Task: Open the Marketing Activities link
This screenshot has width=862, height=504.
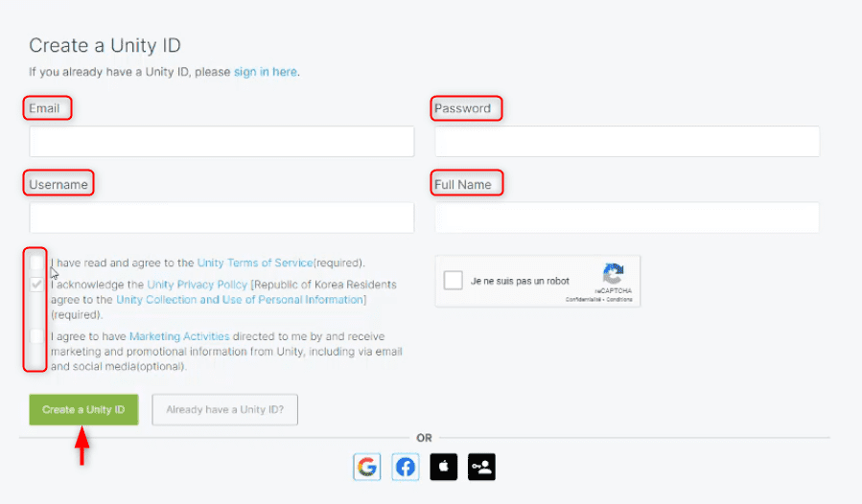Action: pyautogui.click(x=179, y=336)
